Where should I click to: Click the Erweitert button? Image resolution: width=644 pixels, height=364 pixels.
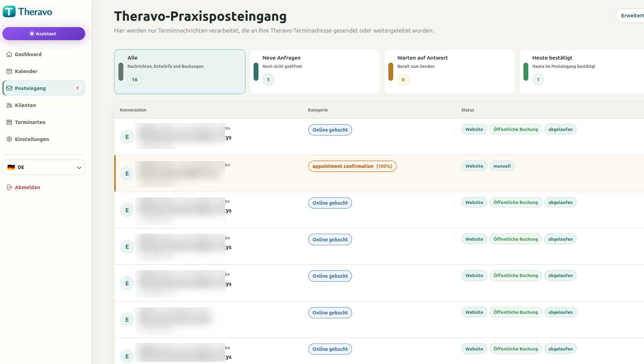coord(630,16)
